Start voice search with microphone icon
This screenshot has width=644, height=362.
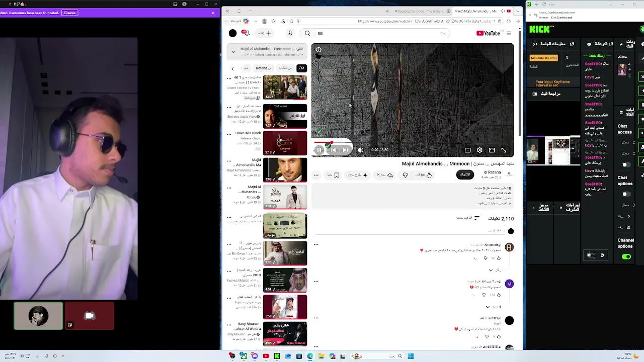[290, 33]
